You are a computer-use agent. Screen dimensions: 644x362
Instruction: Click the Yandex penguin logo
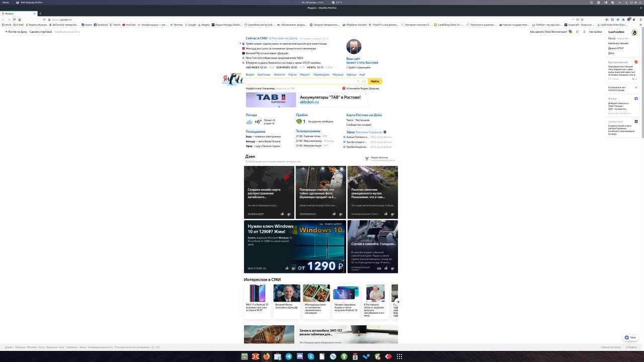[x=232, y=79]
